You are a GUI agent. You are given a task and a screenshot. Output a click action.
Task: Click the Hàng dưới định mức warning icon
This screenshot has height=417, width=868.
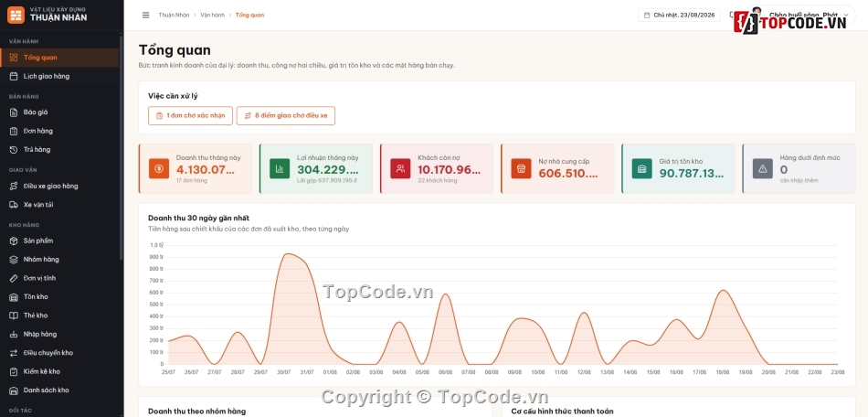click(x=762, y=168)
